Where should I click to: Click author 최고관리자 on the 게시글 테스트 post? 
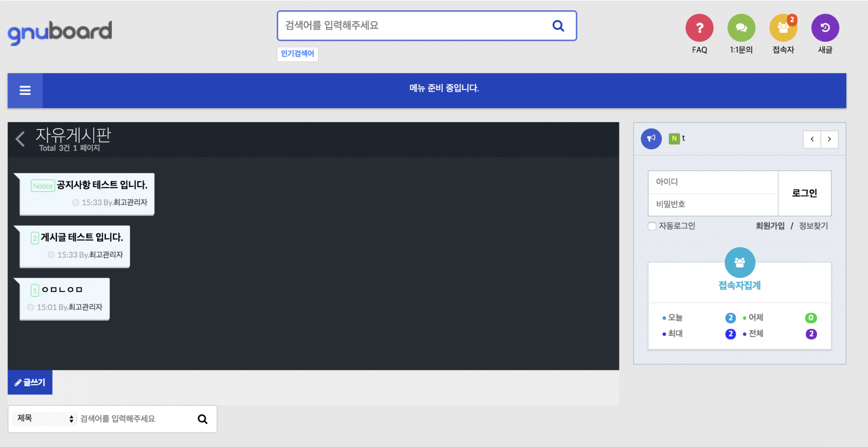coord(106,254)
